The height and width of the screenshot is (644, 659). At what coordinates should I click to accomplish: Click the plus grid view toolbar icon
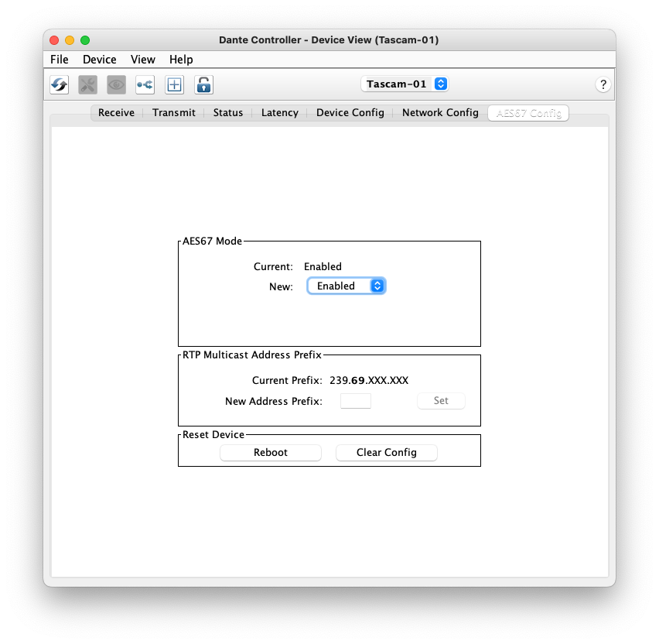(174, 84)
